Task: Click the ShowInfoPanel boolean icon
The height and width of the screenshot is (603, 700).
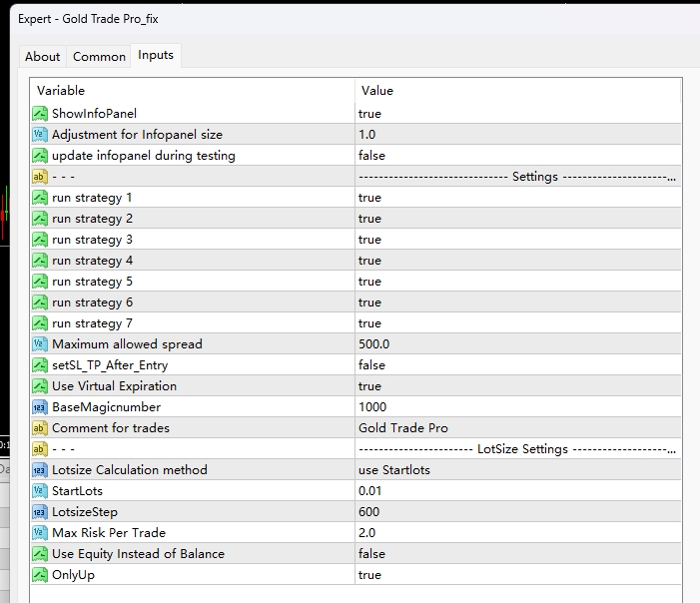Action: click(x=40, y=114)
